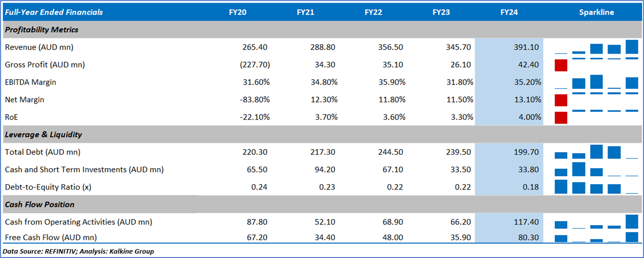Select the FY20 Gross Profit cell (227.70)

(255, 65)
